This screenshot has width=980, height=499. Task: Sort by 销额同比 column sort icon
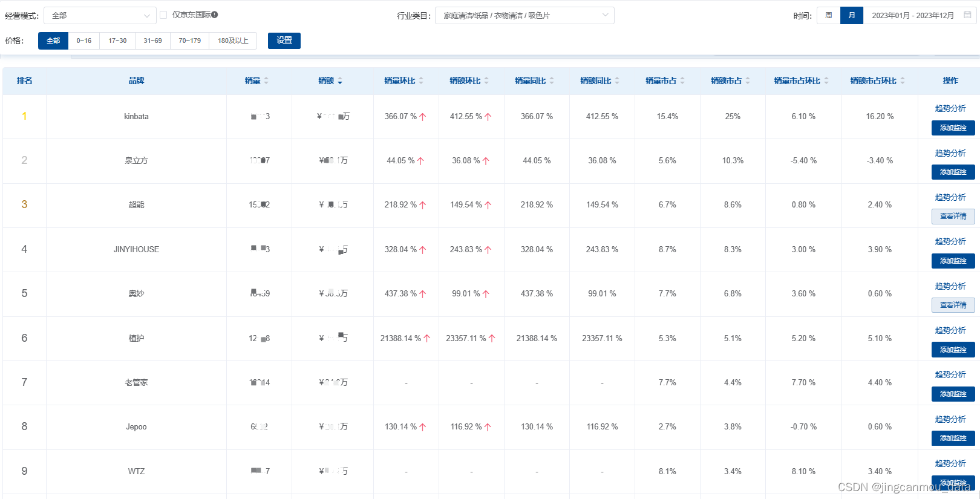tap(617, 80)
